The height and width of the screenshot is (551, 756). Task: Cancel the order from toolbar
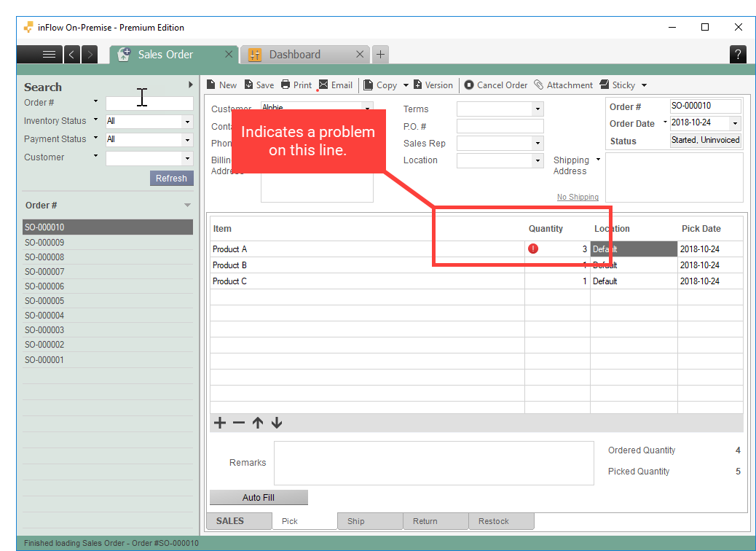[496, 85]
